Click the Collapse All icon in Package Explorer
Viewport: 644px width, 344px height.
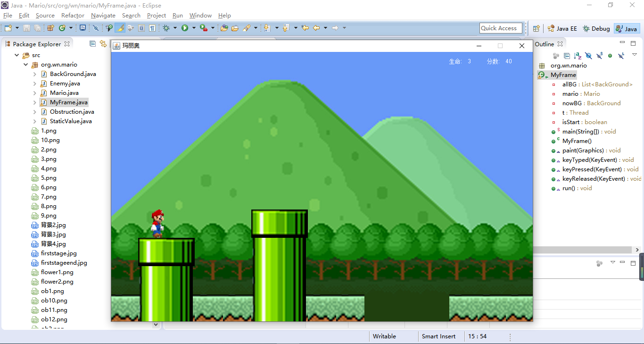tap(92, 44)
